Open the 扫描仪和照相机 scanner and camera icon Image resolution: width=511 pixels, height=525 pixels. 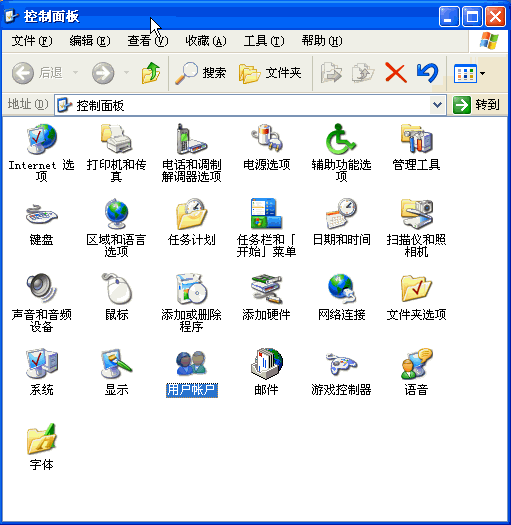(417, 214)
